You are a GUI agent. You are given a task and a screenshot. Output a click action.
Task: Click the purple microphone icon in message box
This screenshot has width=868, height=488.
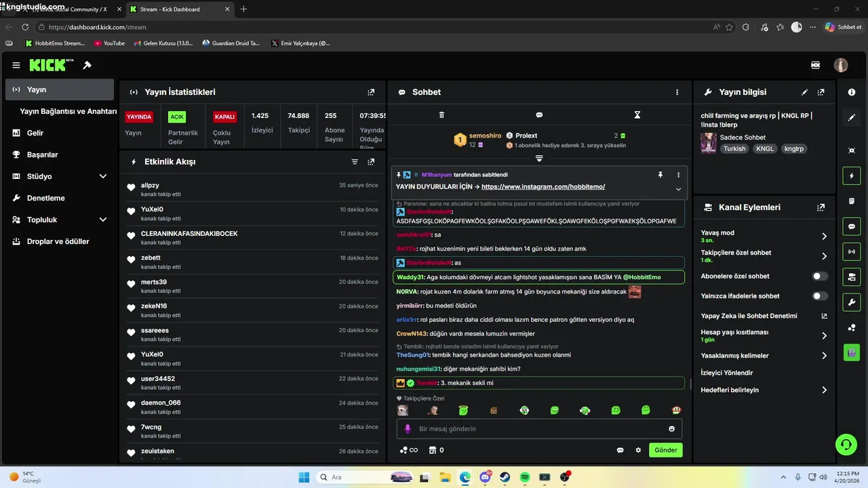pos(408,429)
